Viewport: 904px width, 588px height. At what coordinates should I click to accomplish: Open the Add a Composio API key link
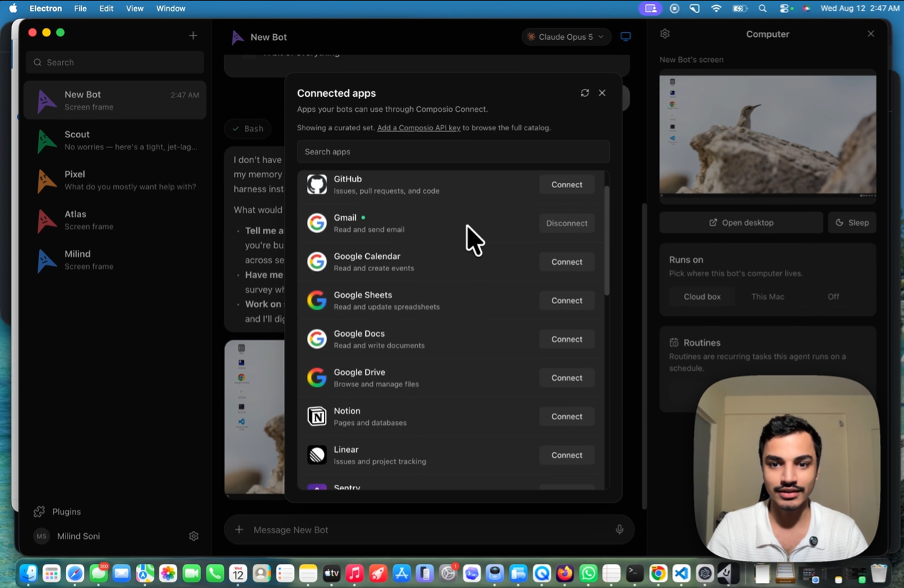coord(419,128)
